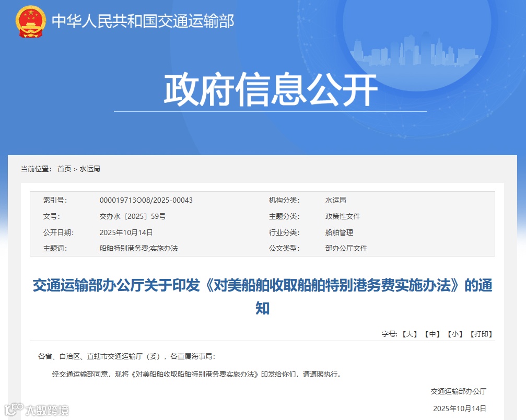This screenshot has height=420, width=526.
Task: Click the notice title about 船舶特别港务费
Action: (263, 286)
